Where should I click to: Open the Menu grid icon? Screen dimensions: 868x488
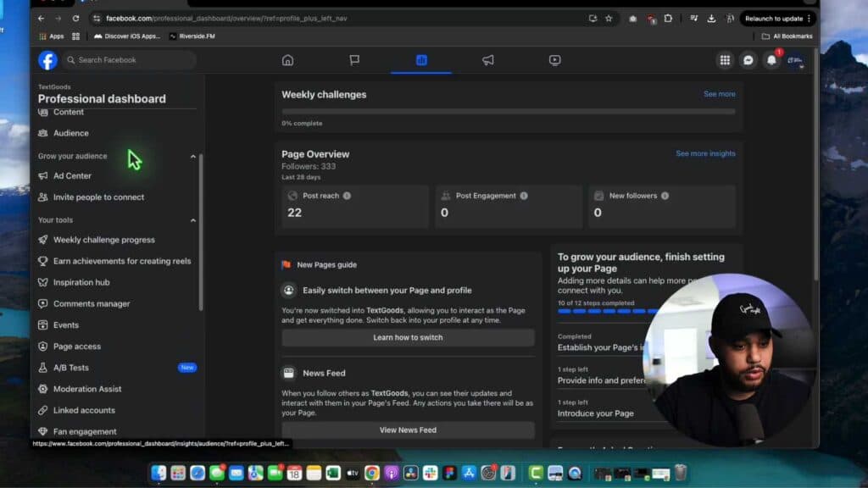coord(725,60)
